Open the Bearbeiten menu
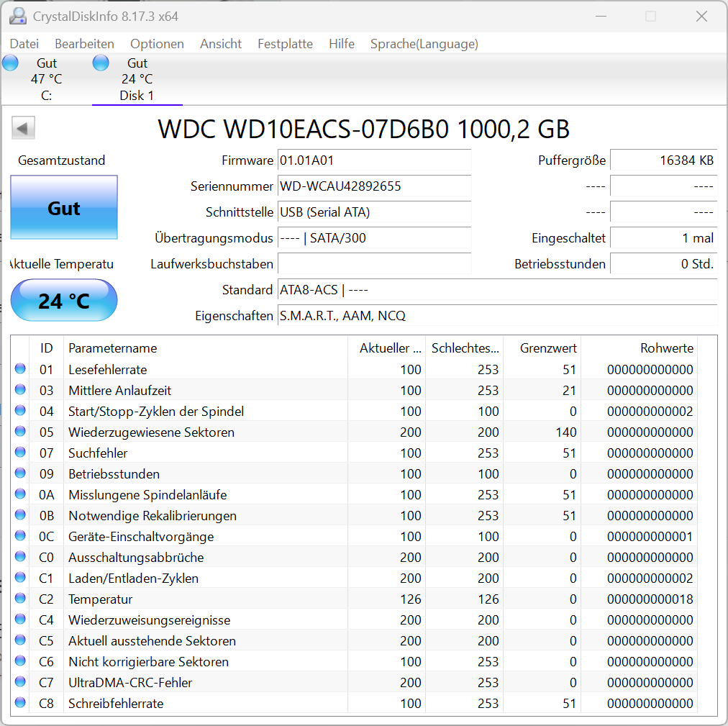The image size is (728, 726). 84,44
